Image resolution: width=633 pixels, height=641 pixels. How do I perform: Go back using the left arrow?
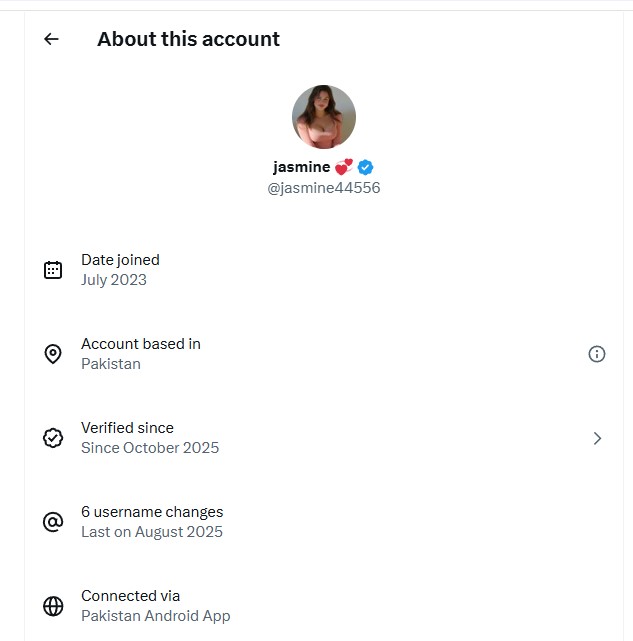pyautogui.click(x=52, y=39)
